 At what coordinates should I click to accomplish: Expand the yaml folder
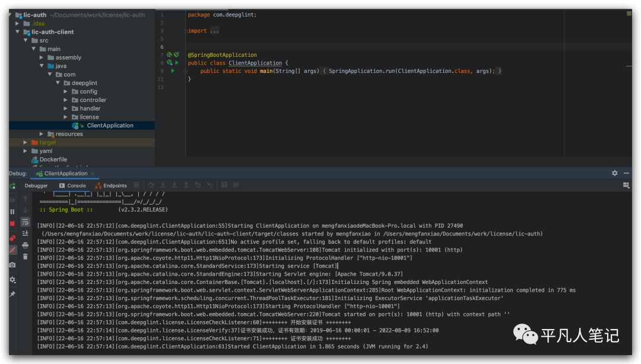pyautogui.click(x=26, y=151)
